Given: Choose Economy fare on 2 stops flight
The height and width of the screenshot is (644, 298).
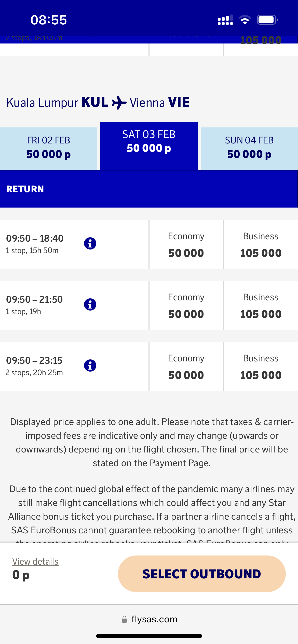Looking at the screenshot, I should (186, 366).
